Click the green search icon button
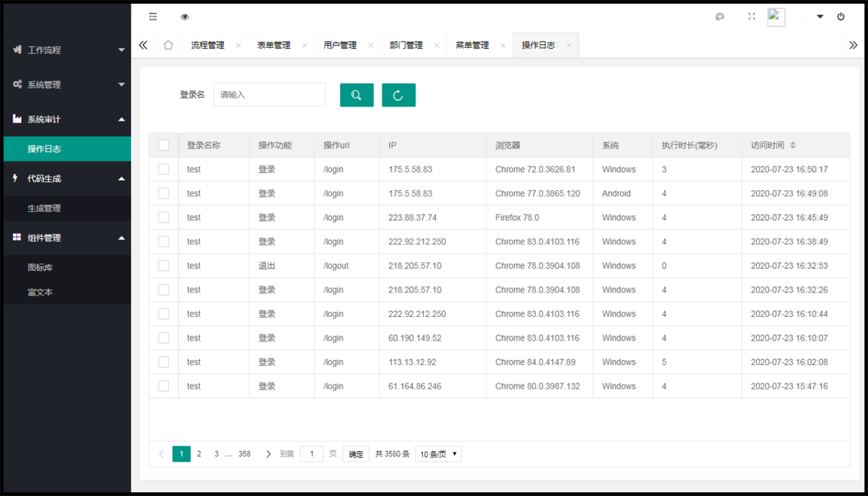The image size is (868, 496). tap(356, 95)
